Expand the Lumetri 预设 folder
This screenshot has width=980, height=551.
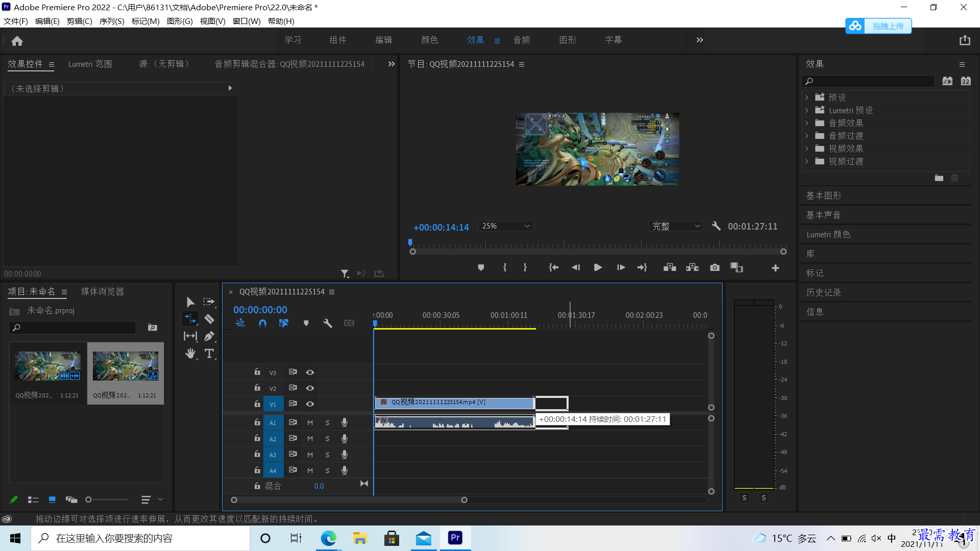tap(806, 110)
